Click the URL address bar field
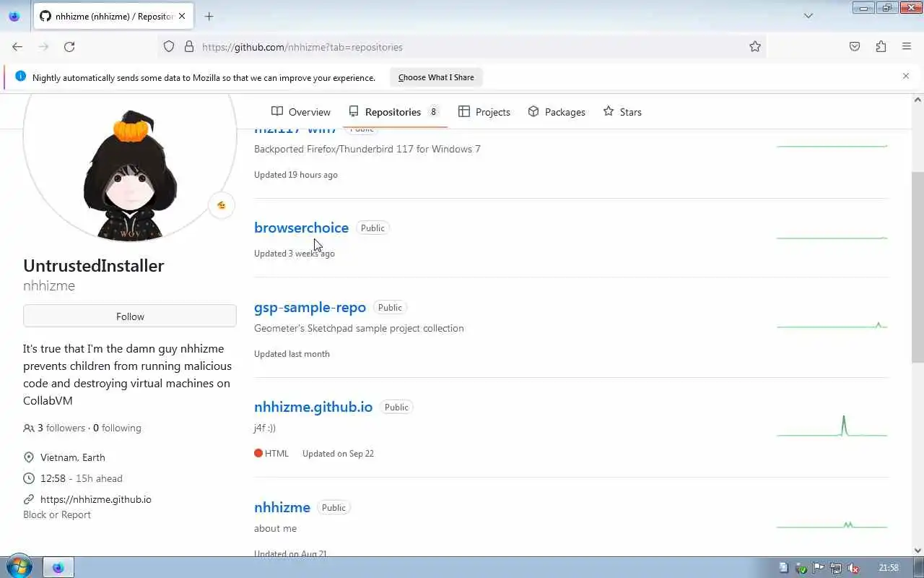 462,46
